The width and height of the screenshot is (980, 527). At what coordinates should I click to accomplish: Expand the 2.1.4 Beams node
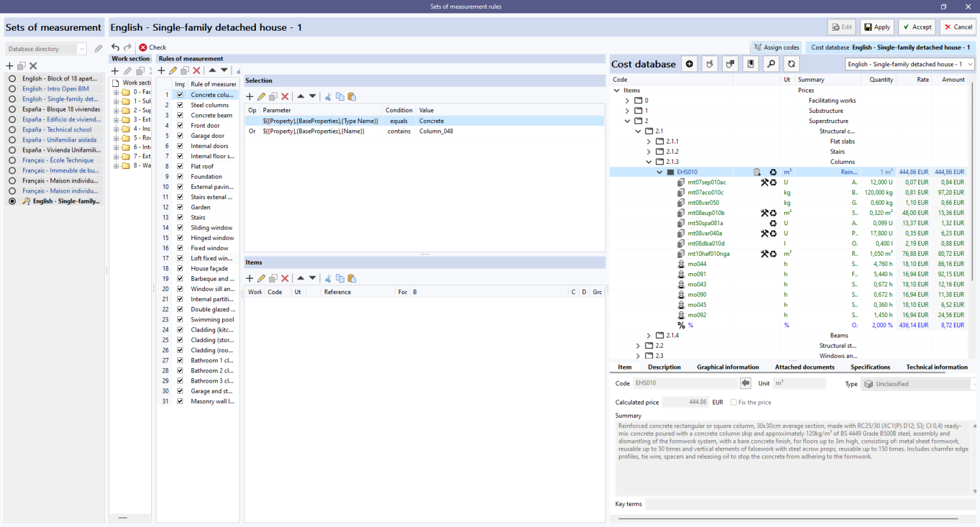point(650,335)
